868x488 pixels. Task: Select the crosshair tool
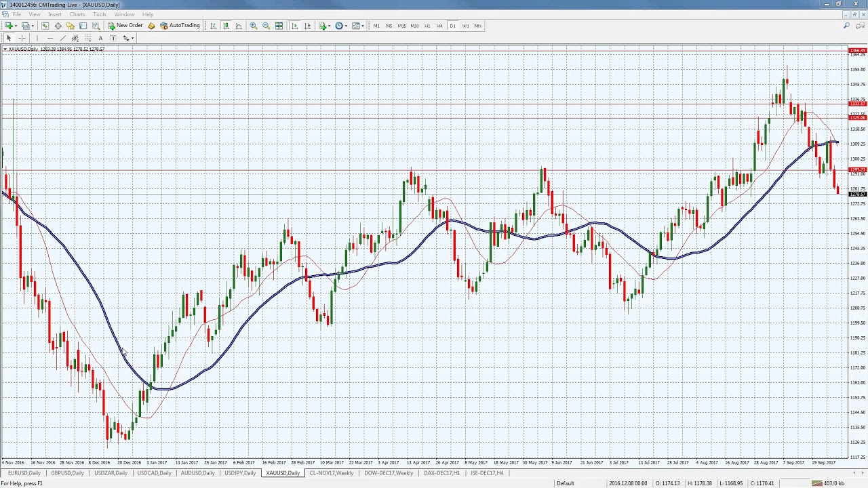point(22,38)
